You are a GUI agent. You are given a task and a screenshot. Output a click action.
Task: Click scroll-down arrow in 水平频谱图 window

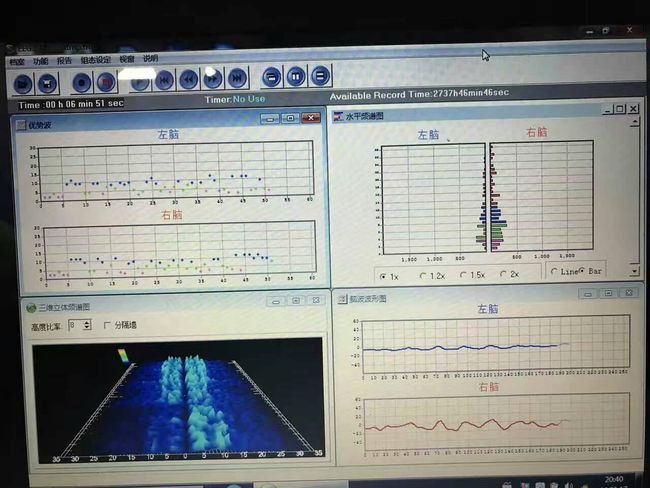(x=635, y=271)
